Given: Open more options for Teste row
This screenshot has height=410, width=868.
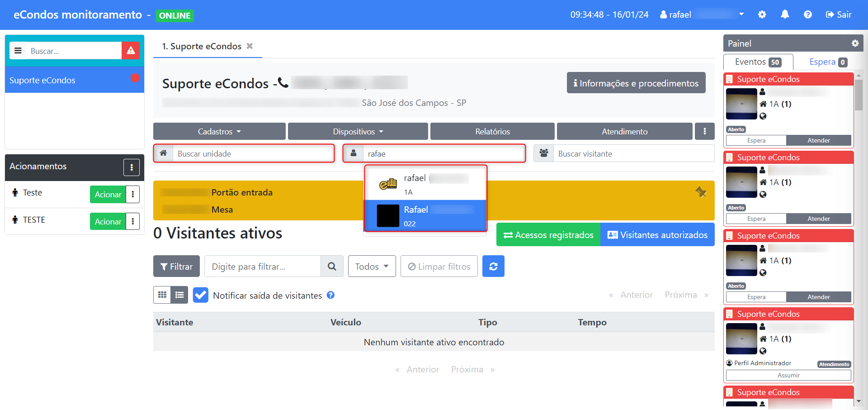Looking at the screenshot, I should tap(132, 195).
